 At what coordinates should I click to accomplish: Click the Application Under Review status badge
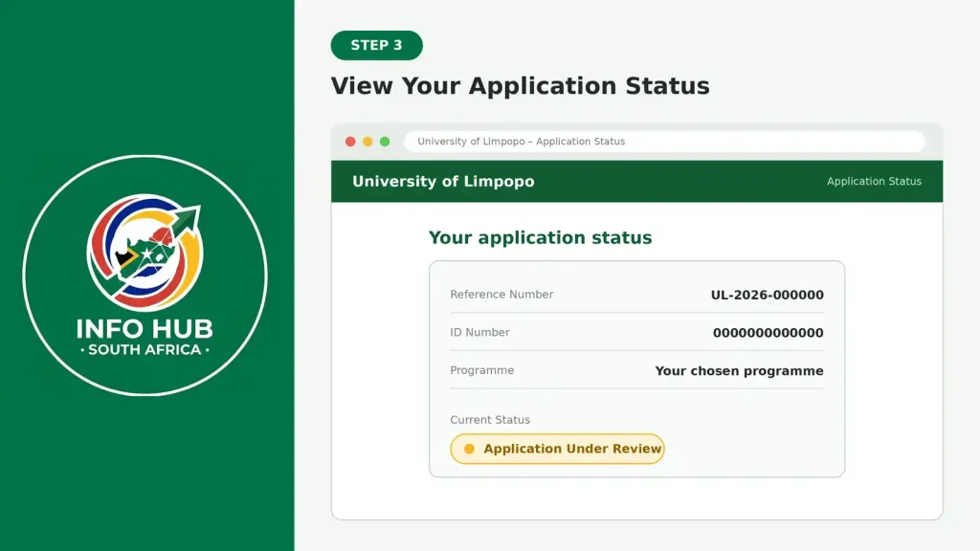click(x=557, y=449)
